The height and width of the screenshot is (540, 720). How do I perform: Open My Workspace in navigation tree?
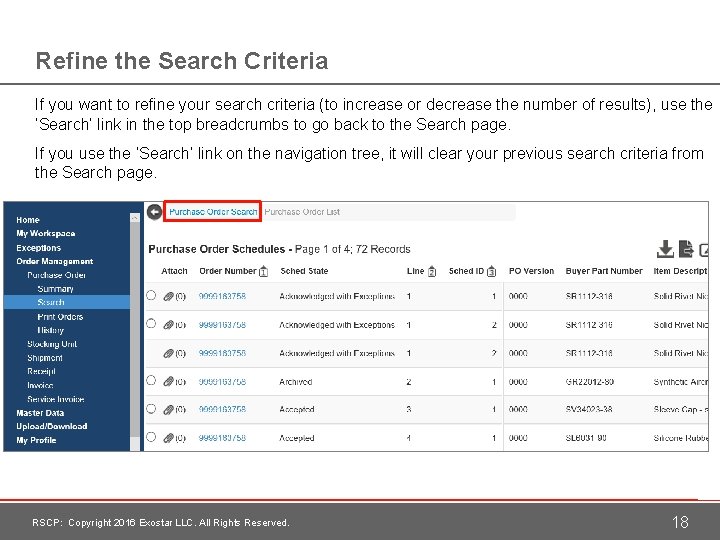coord(46,233)
